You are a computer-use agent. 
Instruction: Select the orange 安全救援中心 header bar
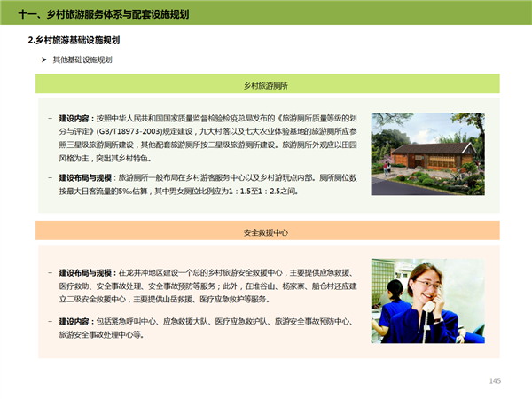tap(266, 231)
